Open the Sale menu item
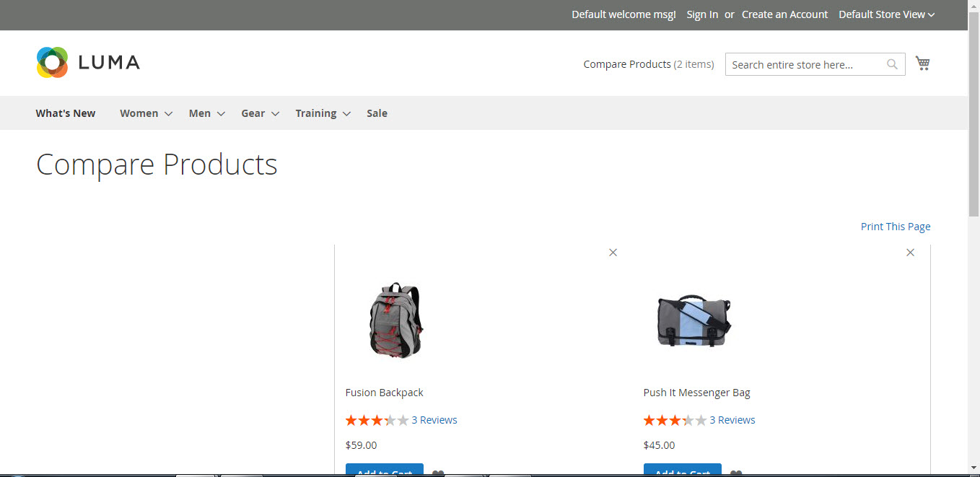This screenshot has height=477, width=980. coord(377,113)
